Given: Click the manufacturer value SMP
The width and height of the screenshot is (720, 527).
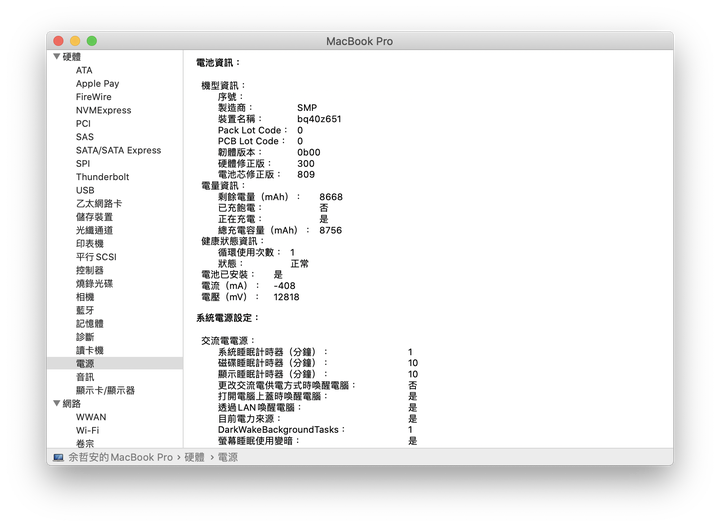Looking at the screenshot, I should point(307,107).
